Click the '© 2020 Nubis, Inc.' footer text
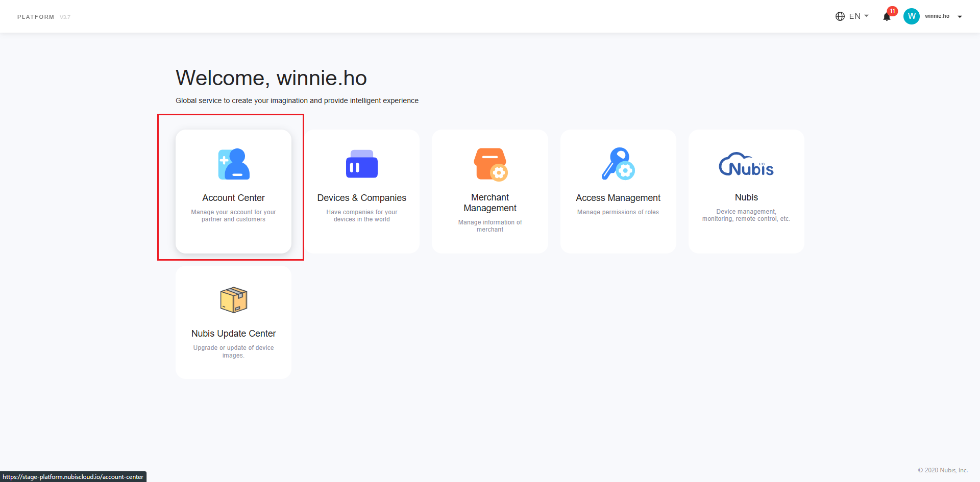 tap(943, 470)
